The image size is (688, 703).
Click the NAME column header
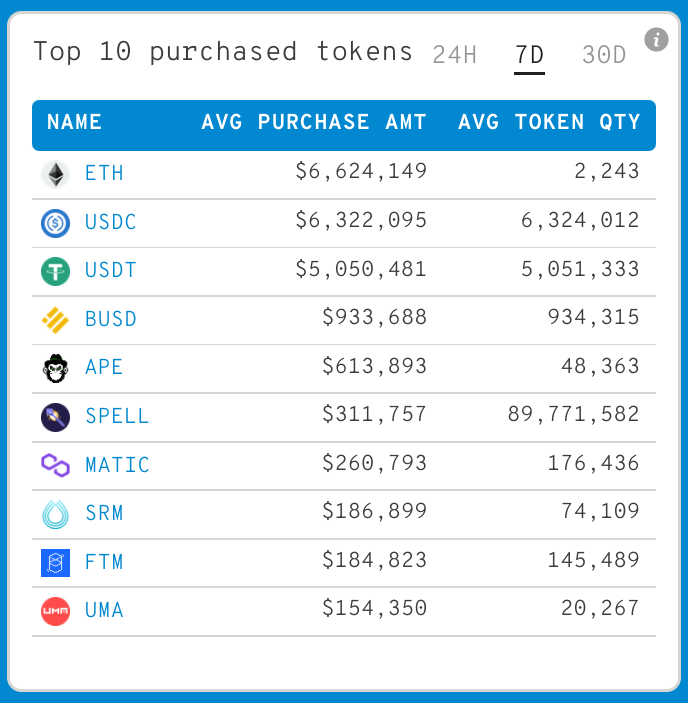click(x=74, y=123)
